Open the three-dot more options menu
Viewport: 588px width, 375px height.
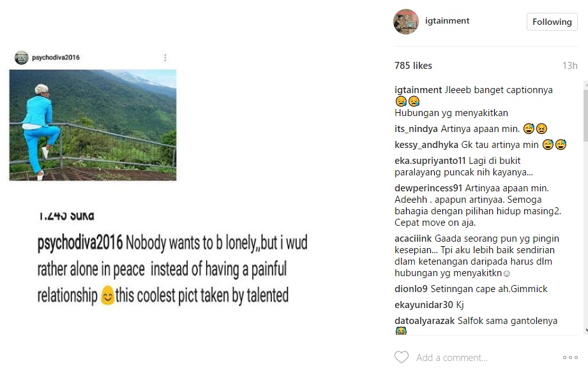[x=570, y=357]
